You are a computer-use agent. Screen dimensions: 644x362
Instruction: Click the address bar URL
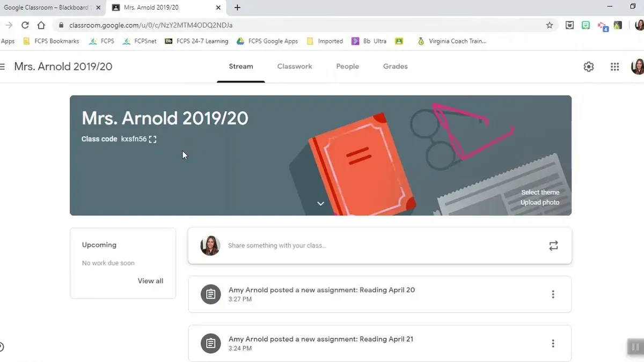point(151,25)
